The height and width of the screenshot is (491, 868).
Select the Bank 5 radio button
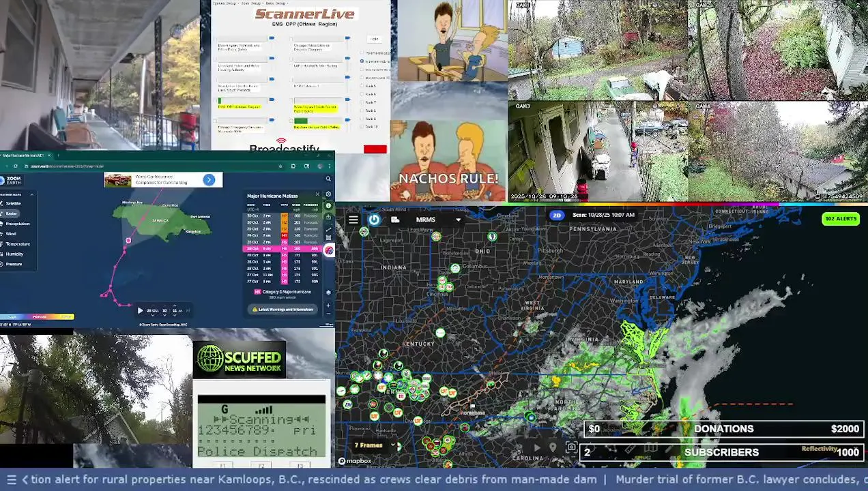pyautogui.click(x=362, y=85)
